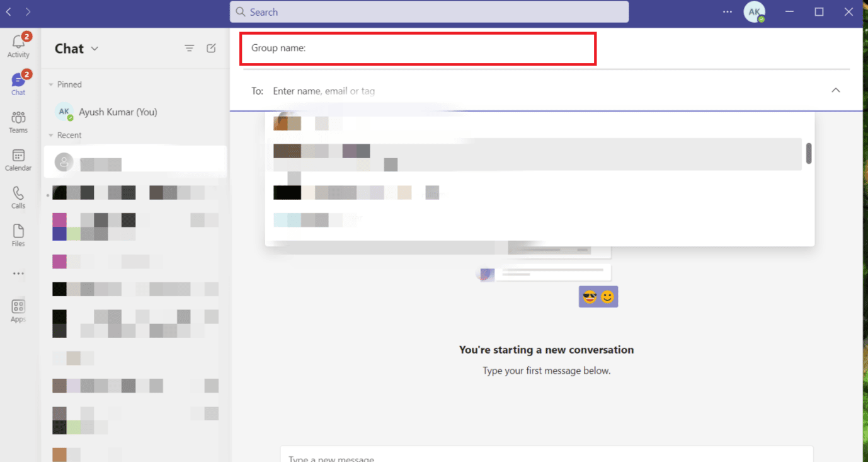Viewport: 868px width, 462px height.
Task: Click the Search box
Action: point(429,12)
